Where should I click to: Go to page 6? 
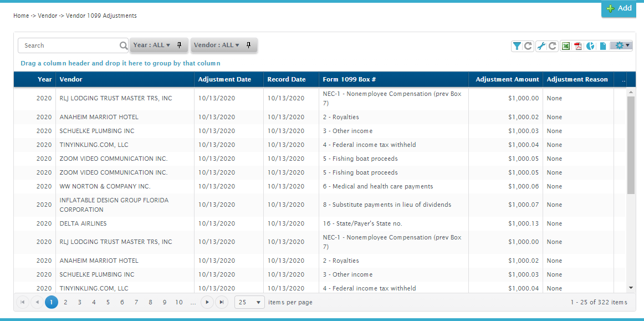tap(122, 303)
